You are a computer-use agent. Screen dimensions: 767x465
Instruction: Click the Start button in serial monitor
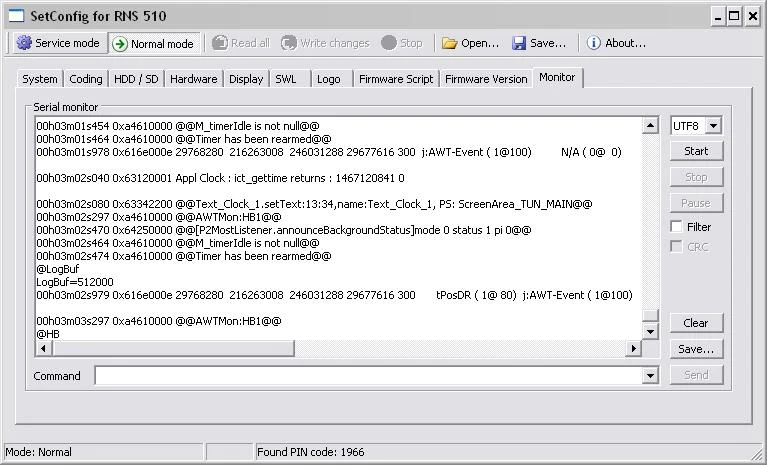pos(696,151)
